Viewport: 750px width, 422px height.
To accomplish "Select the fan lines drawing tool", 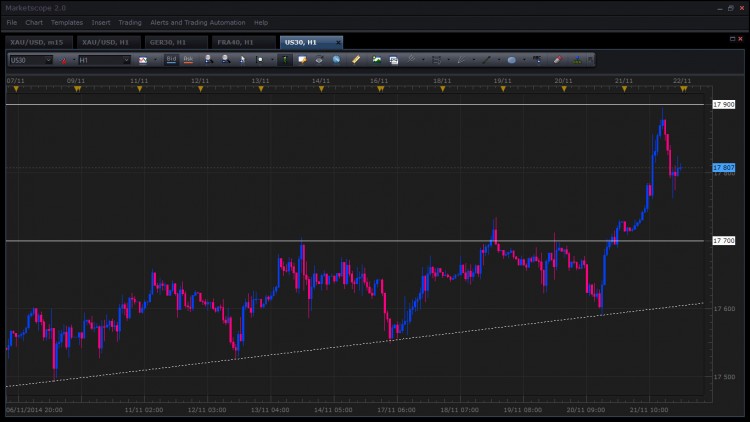I will pyautogui.click(x=461, y=60).
